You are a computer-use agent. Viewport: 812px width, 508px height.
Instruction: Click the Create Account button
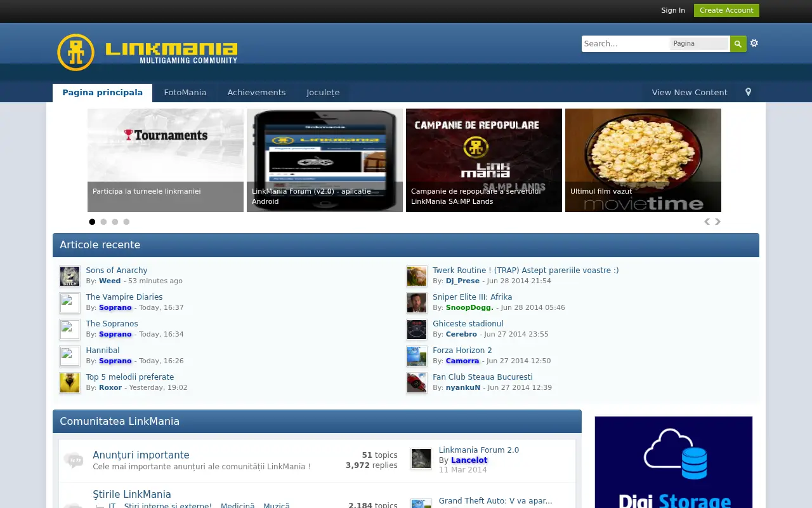point(726,10)
